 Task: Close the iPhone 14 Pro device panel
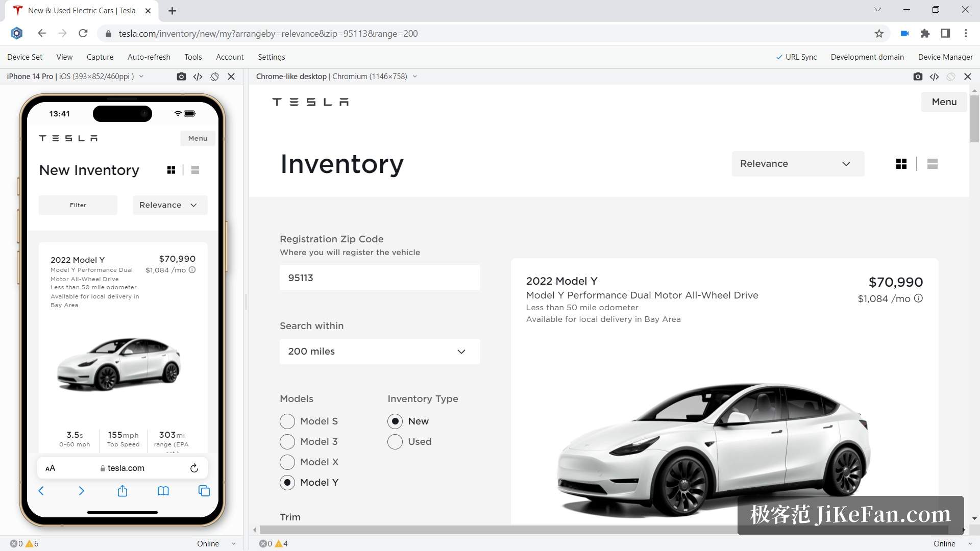pos(231,77)
